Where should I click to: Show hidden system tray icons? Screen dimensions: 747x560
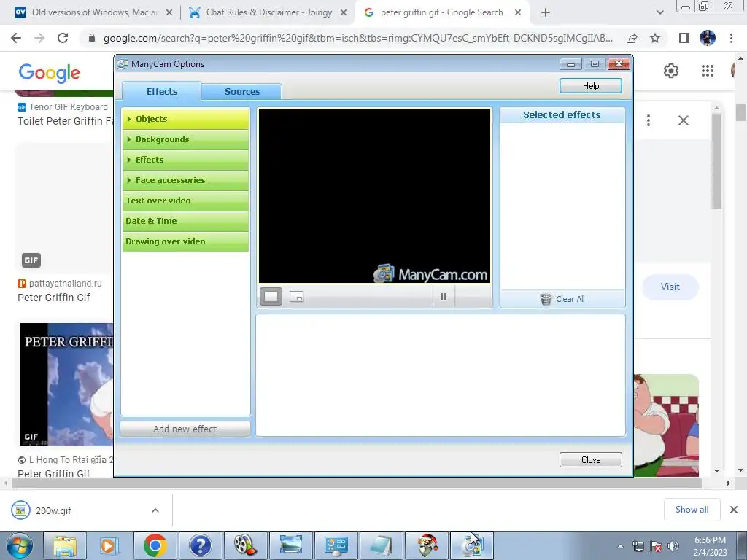click(620, 547)
